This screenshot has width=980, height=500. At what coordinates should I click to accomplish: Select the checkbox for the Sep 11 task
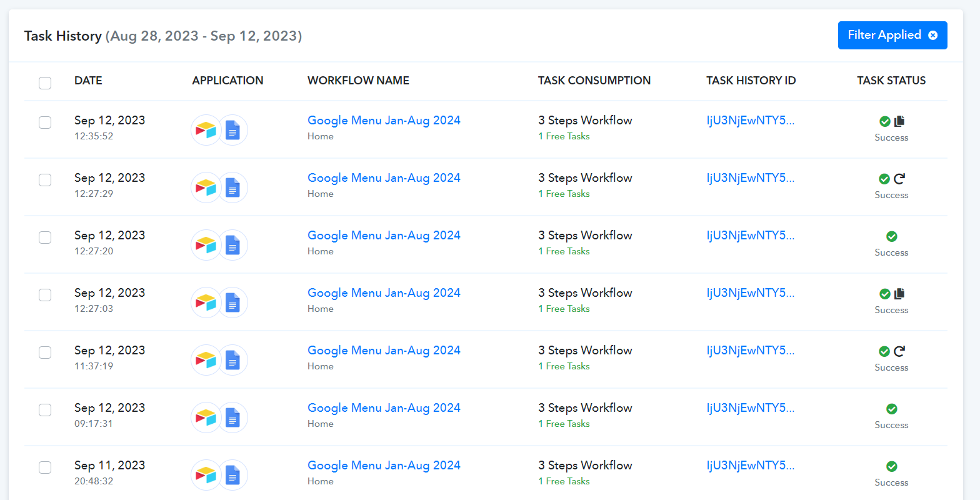coord(45,467)
